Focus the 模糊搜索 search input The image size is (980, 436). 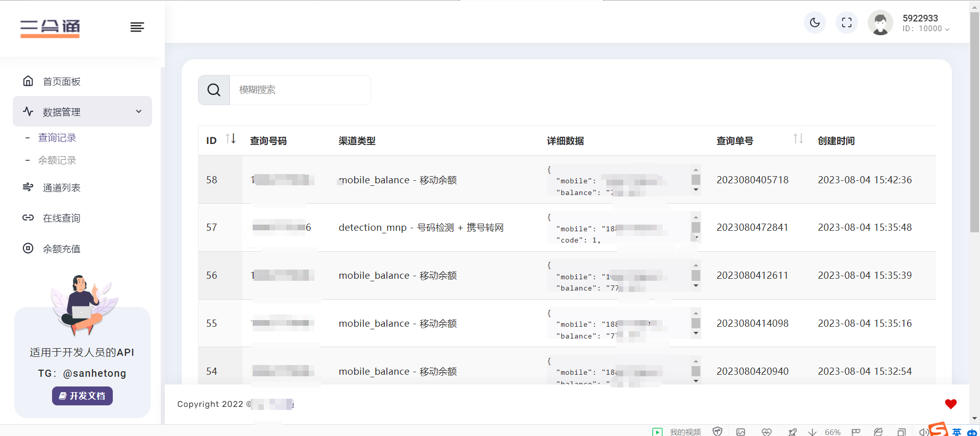click(300, 90)
